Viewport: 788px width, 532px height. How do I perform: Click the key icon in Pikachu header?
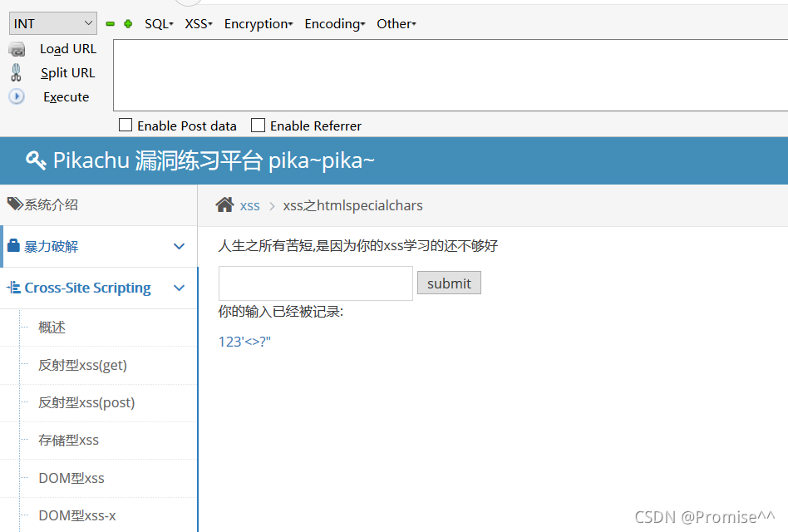[36, 160]
